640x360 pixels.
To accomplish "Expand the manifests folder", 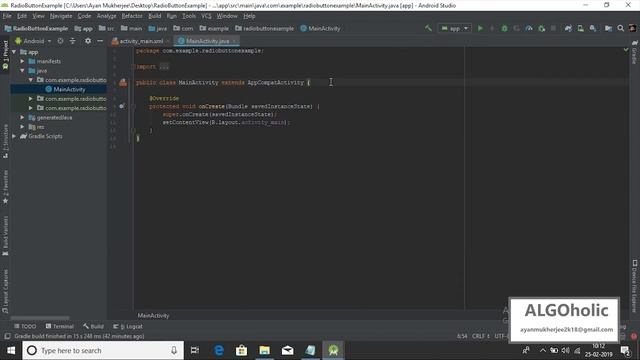I will coord(22,61).
